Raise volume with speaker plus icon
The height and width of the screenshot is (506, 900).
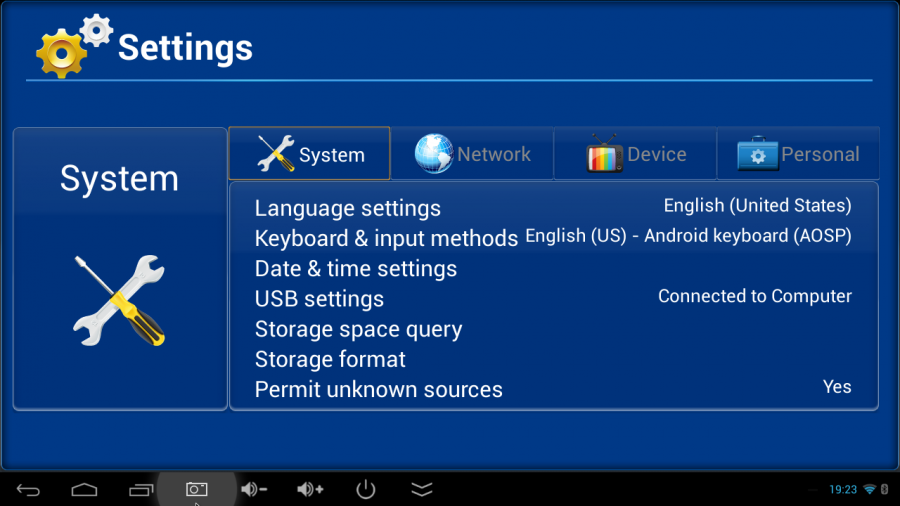click(310, 489)
